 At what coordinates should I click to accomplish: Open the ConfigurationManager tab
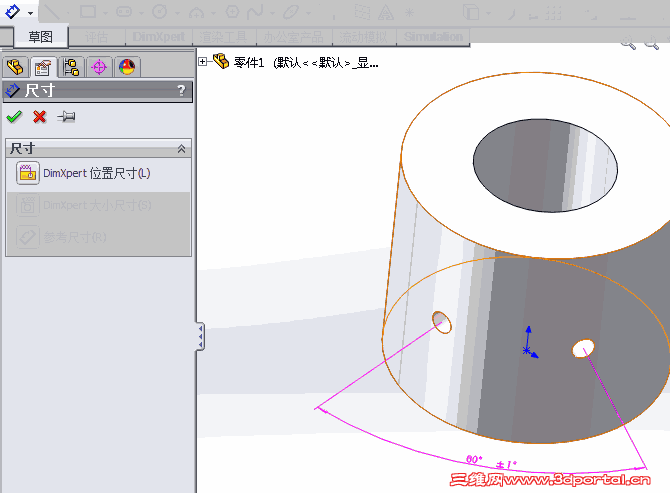(71, 67)
